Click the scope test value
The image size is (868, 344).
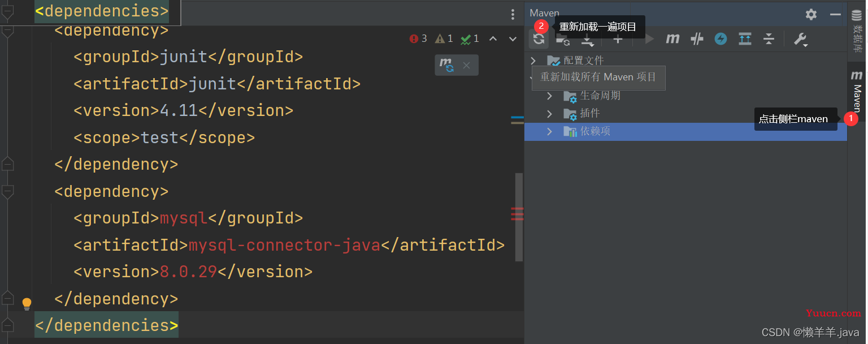pos(160,137)
